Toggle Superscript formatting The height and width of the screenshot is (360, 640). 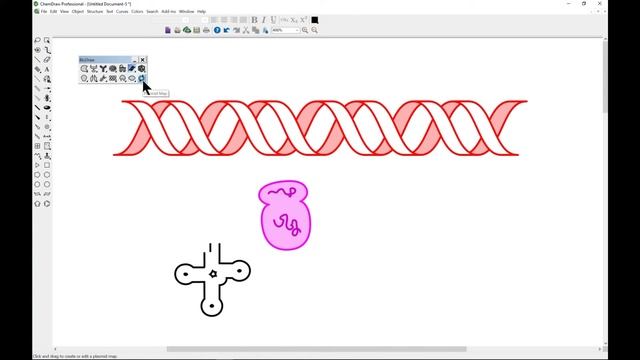(x=304, y=20)
